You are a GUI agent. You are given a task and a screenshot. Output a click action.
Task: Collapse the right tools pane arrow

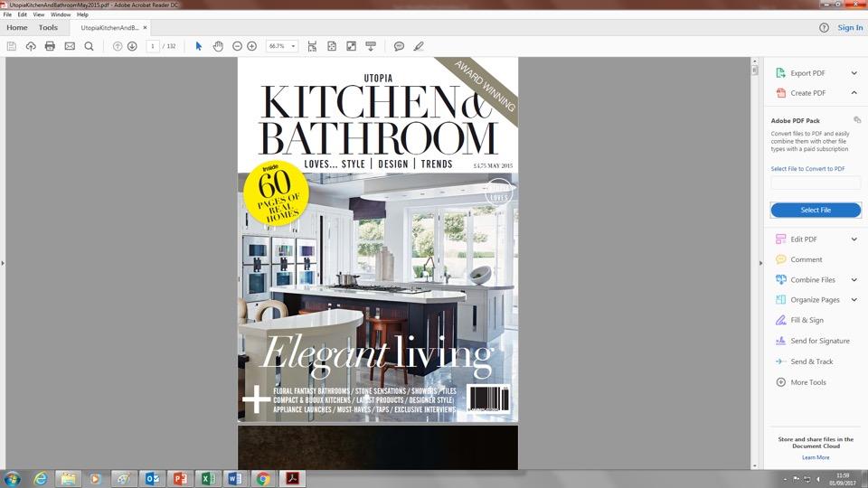(760, 263)
